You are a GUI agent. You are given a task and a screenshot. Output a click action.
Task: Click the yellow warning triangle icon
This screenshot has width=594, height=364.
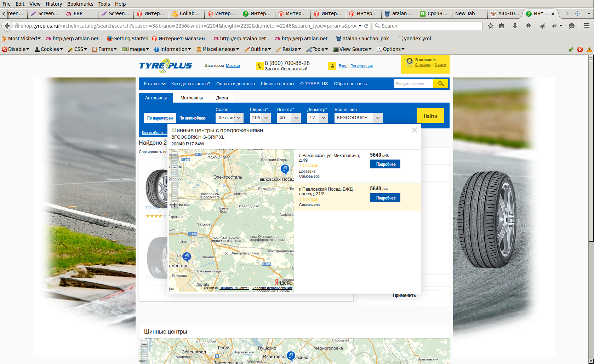coord(589,50)
